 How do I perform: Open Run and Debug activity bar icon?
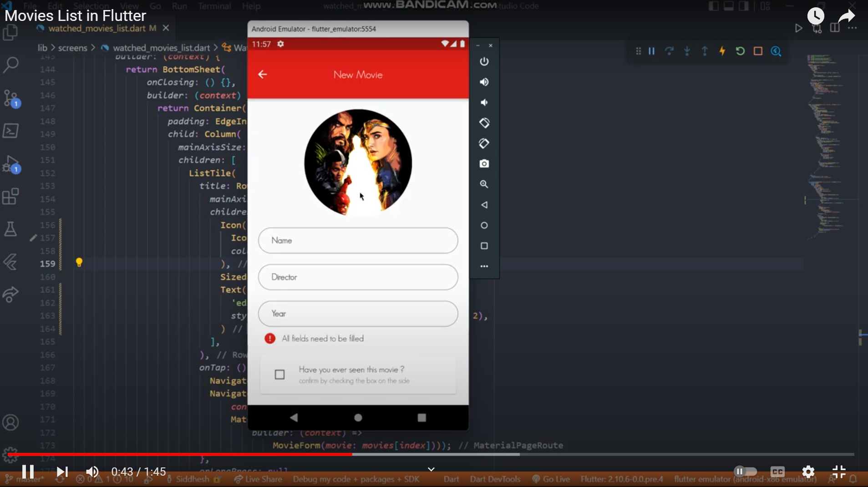11,164
